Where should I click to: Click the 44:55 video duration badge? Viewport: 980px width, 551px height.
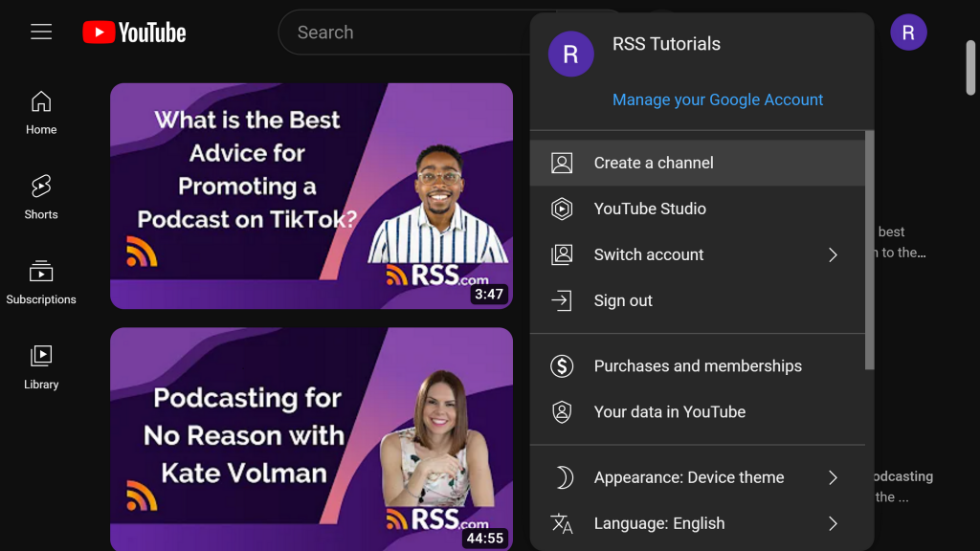(485, 538)
